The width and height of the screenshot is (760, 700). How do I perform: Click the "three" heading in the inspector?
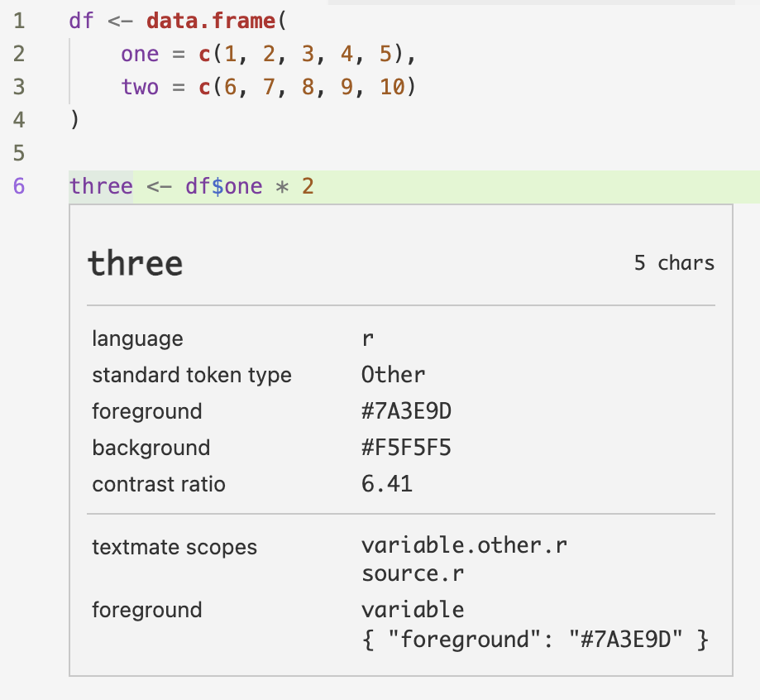pyautogui.click(x=135, y=262)
